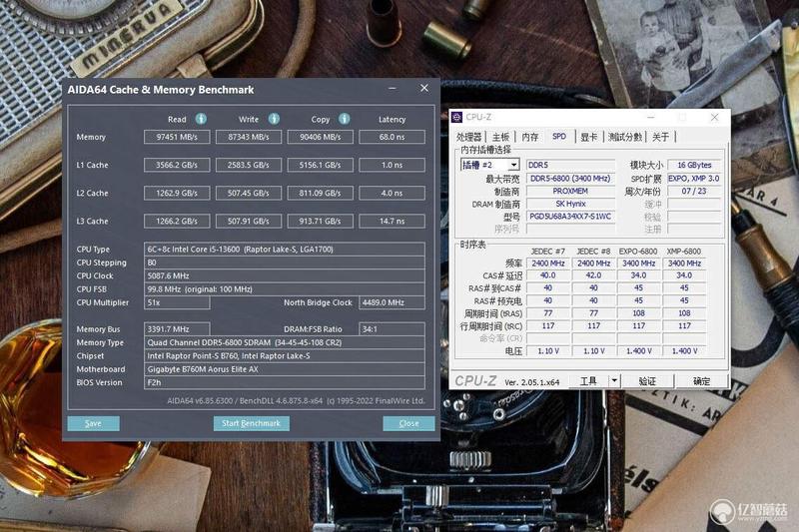Click the XMP-6800 column header in timings table
799x532 pixels.
[x=684, y=252]
